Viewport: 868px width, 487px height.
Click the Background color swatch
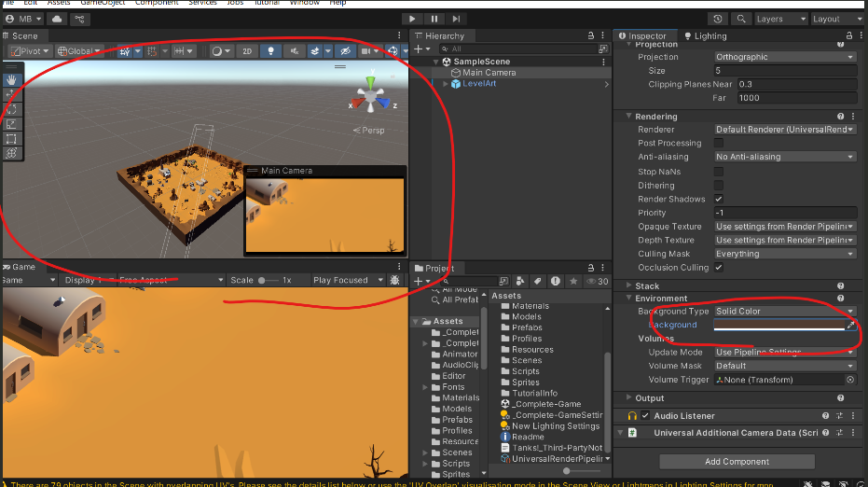point(778,325)
